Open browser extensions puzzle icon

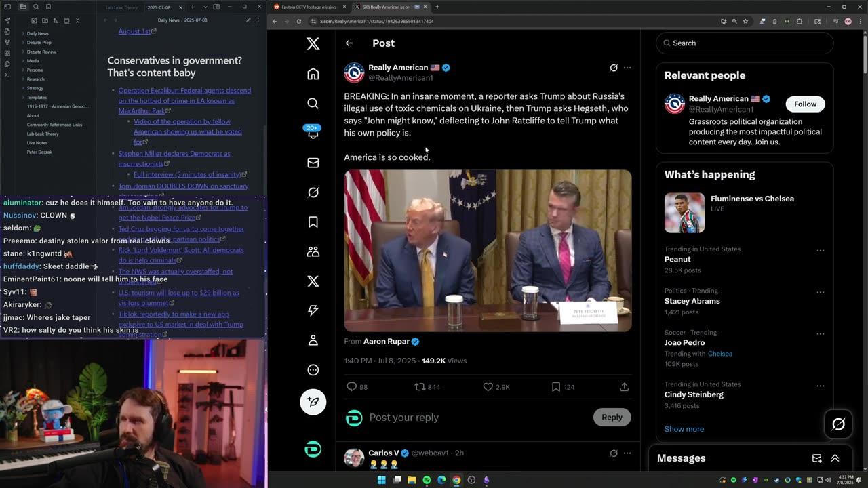point(799,21)
